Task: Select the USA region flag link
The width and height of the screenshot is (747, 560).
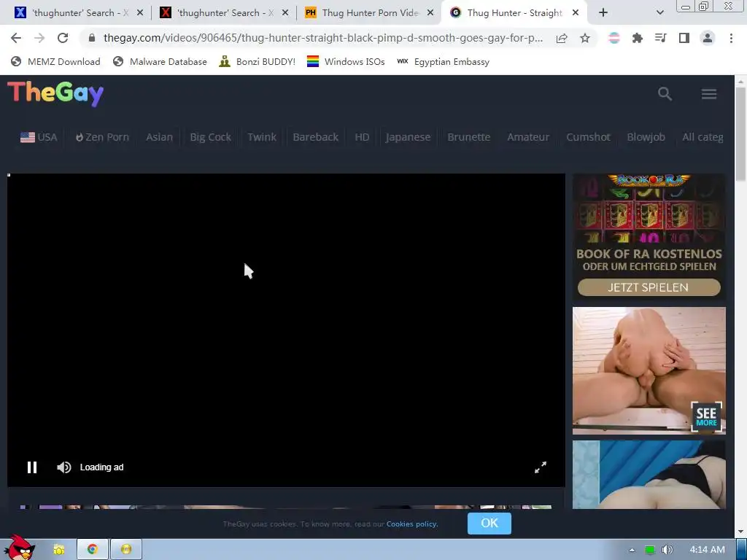Action: (x=39, y=137)
